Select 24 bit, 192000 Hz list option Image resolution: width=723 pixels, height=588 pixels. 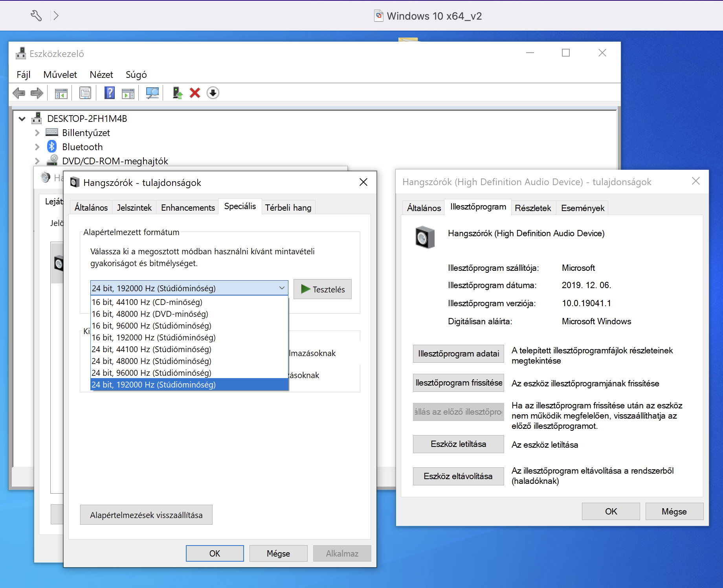point(189,384)
